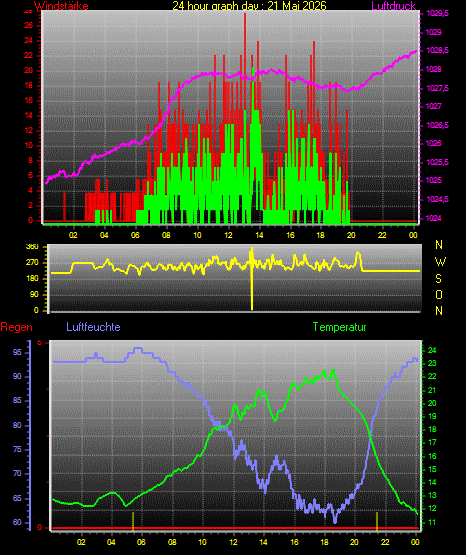Viewport: 466px width, 555px height.
Task: Click the Regen legend label
Action: coord(16,327)
